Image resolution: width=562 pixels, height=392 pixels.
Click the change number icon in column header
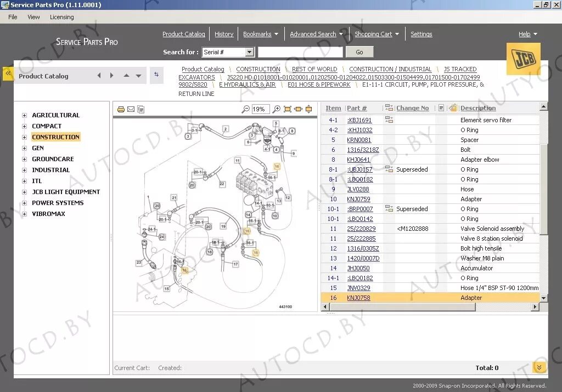pyautogui.click(x=389, y=108)
